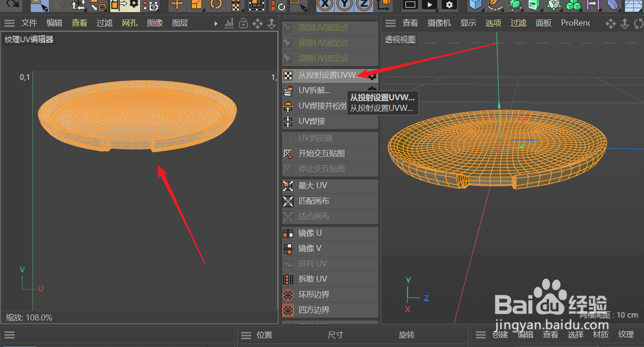Click the 镜像 V icon
644x347 pixels.
point(288,249)
